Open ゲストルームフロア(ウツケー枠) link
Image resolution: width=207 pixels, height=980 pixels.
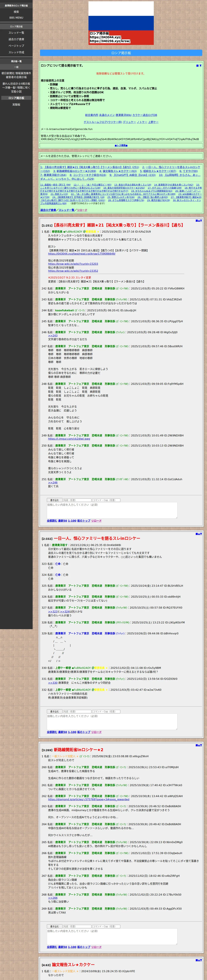103,122
